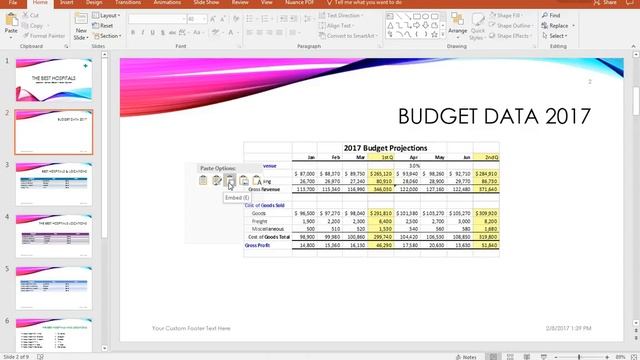This screenshot has width=640, height=360.
Task: Adjust the zoom slider in status bar
Action: [579, 357]
